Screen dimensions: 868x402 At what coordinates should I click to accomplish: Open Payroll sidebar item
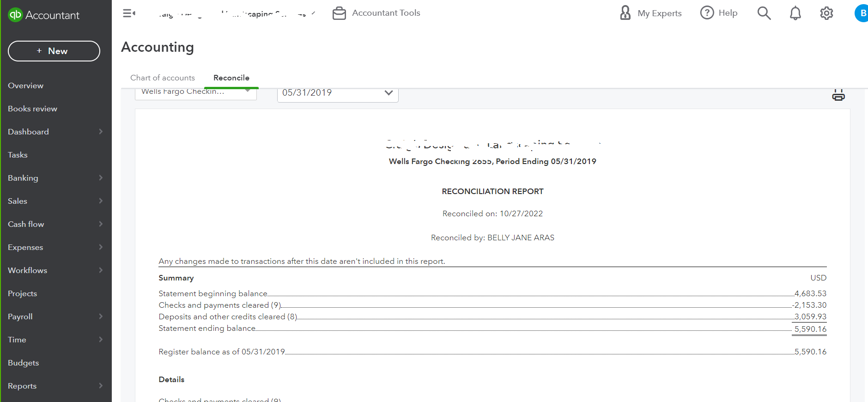coord(20,317)
